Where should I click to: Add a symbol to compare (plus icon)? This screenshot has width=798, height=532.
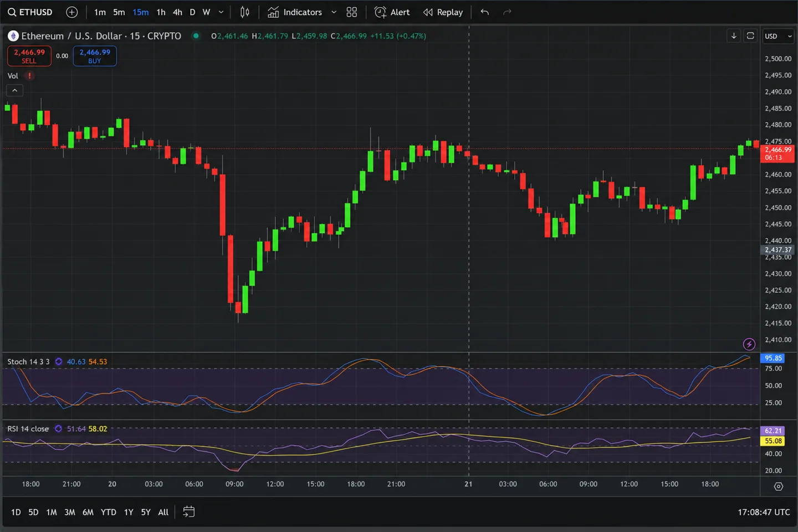72,12
